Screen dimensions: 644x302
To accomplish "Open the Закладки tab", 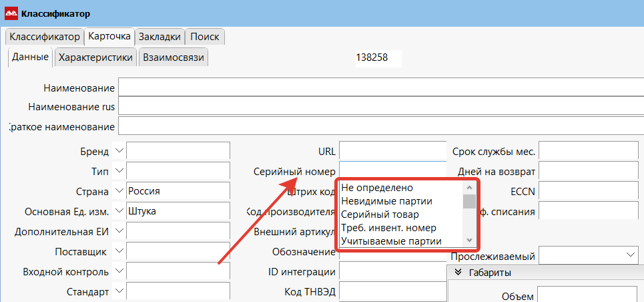I will 159,37.
